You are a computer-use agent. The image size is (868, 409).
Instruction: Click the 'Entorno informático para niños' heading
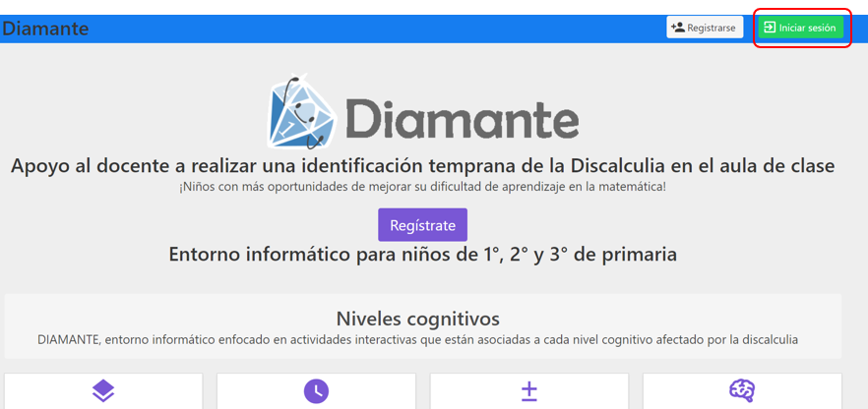tap(422, 255)
